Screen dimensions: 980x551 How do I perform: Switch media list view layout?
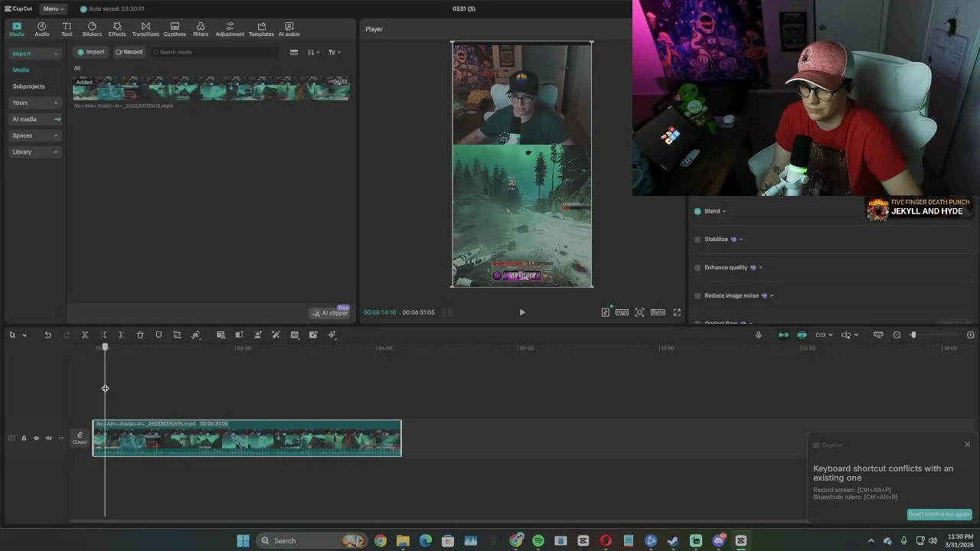(x=293, y=52)
